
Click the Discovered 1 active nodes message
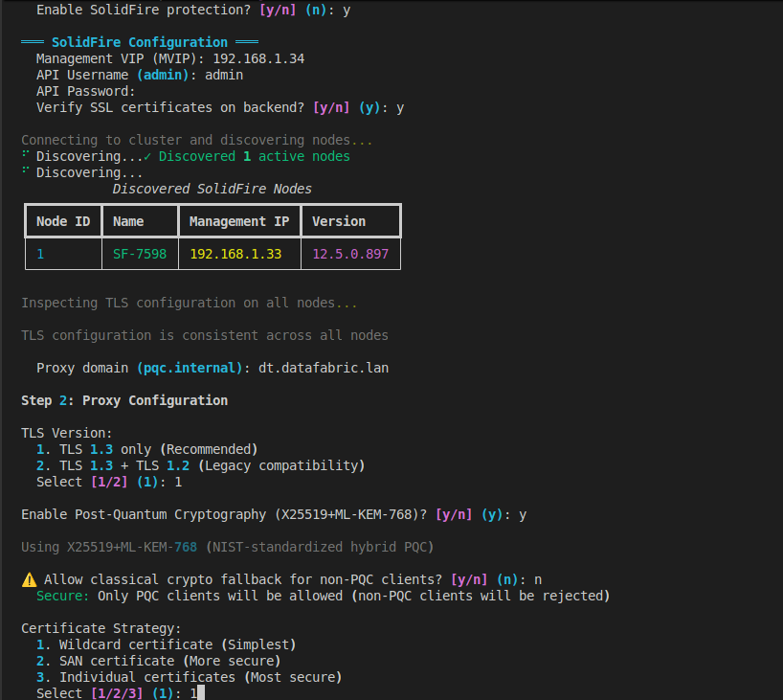click(x=255, y=156)
